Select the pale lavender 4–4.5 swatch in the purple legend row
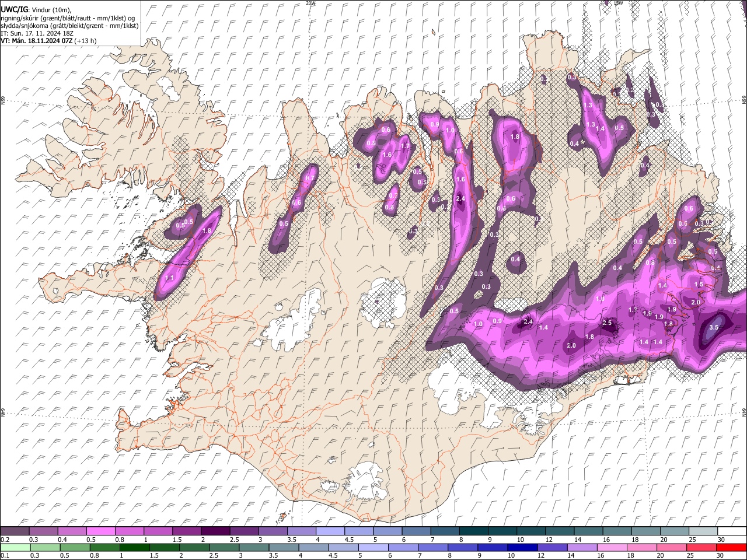Screen dimensions: 747x560 [330, 531]
